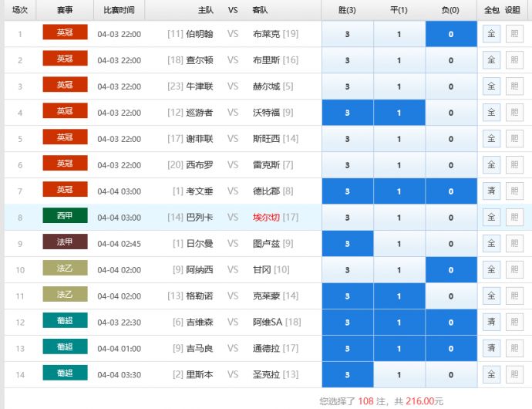The image size is (532, 409).
Task: Click the 全包 column header
Action: 491,10
